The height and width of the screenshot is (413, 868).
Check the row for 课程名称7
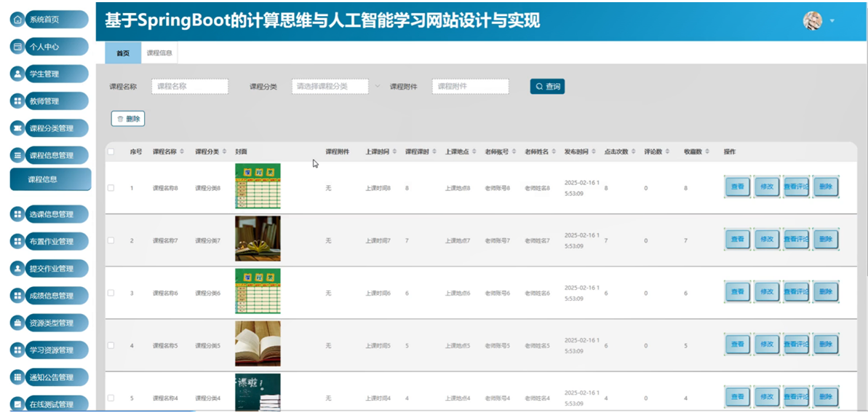(x=111, y=240)
